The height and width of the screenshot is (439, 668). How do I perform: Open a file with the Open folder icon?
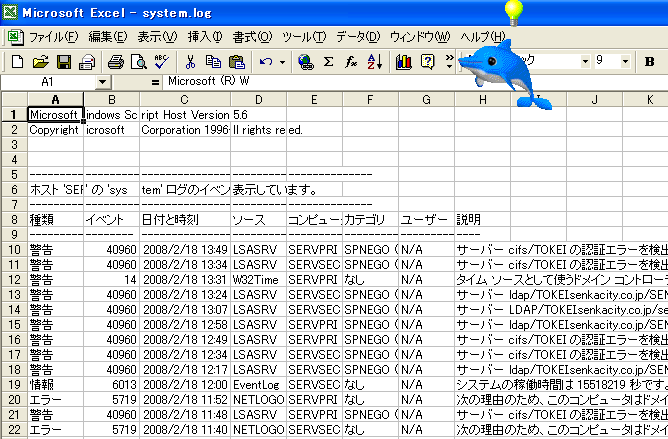pyautogui.click(x=40, y=62)
